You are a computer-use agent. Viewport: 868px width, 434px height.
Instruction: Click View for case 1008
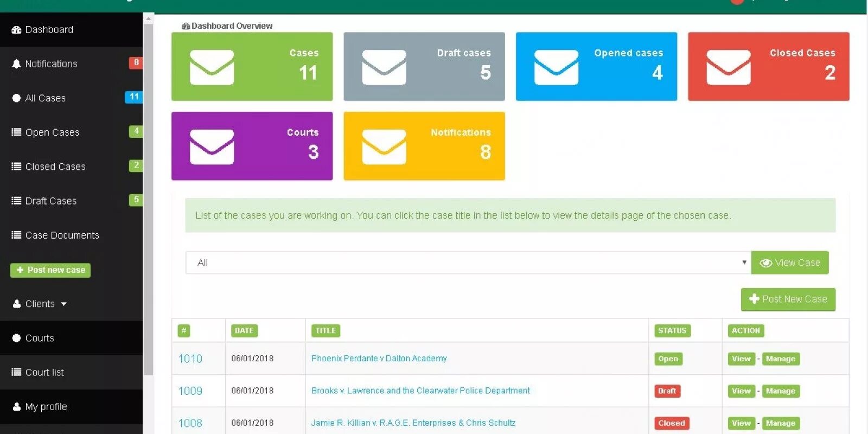point(741,423)
